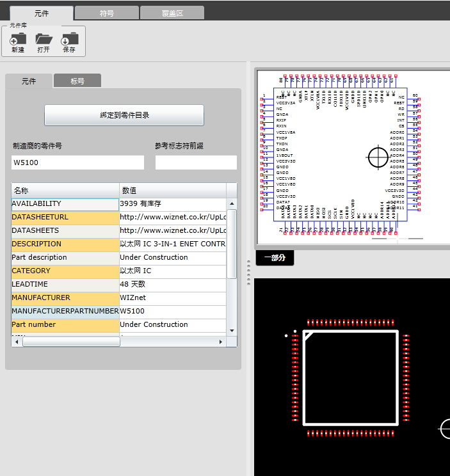The image size is (450, 476).
Task: Click the CATEGORY value 以太网 IC
Action: click(x=173, y=271)
